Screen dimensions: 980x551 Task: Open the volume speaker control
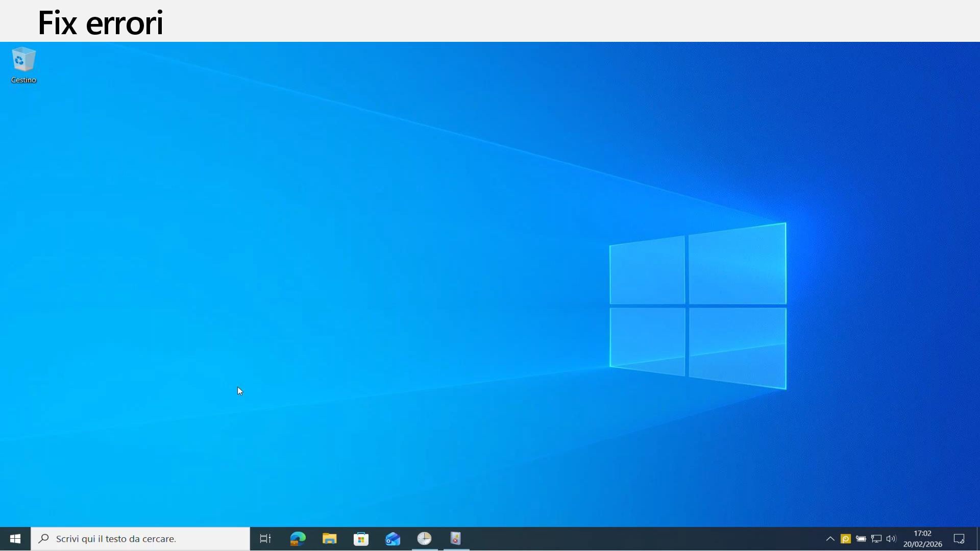(x=891, y=539)
